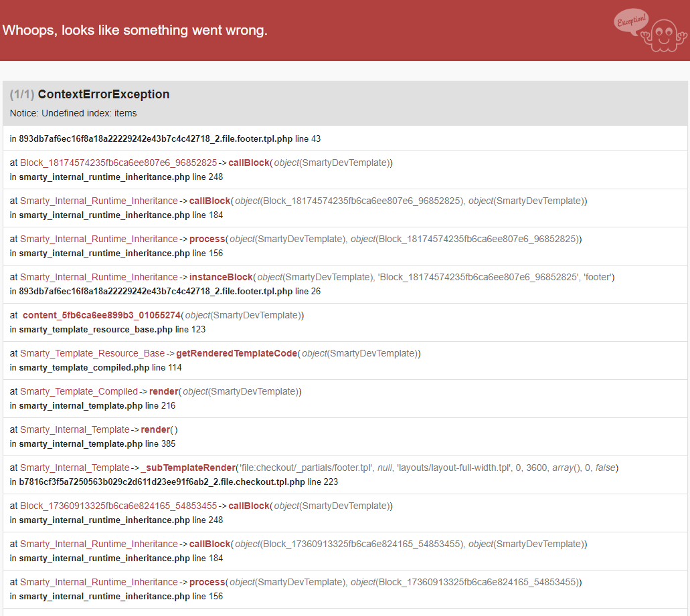Screen dimensions: 690x616
Task: Click the first Block_18174574235fb6ca6ee807e6_96852825 class link
Action: [118, 163]
